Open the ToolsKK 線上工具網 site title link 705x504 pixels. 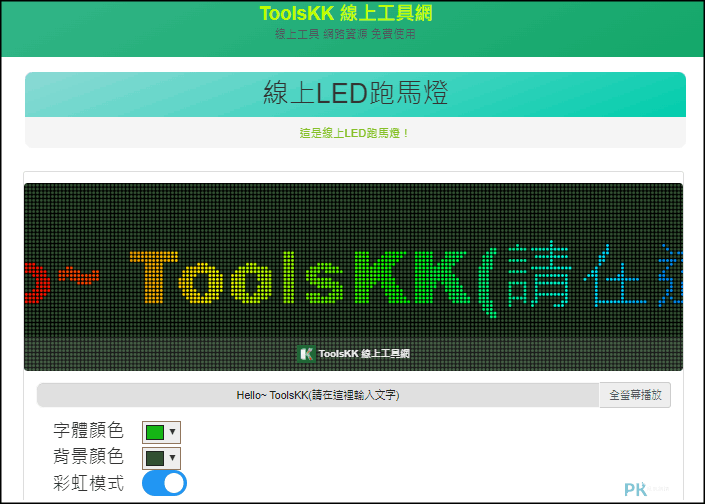[x=346, y=13]
